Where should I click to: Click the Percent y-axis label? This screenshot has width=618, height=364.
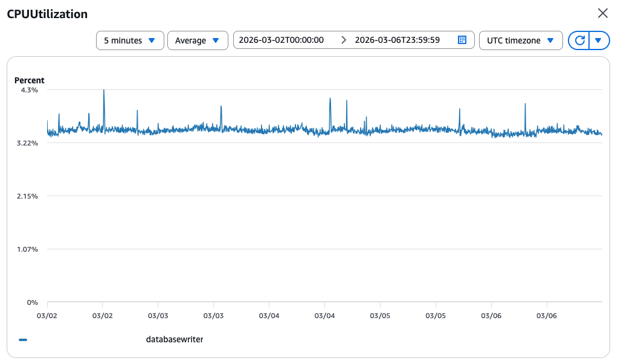(x=29, y=80)
